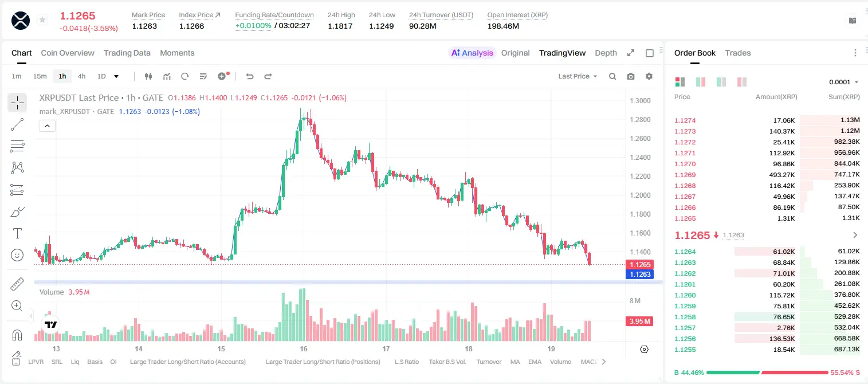Undo the last chart action

[250, 76]
